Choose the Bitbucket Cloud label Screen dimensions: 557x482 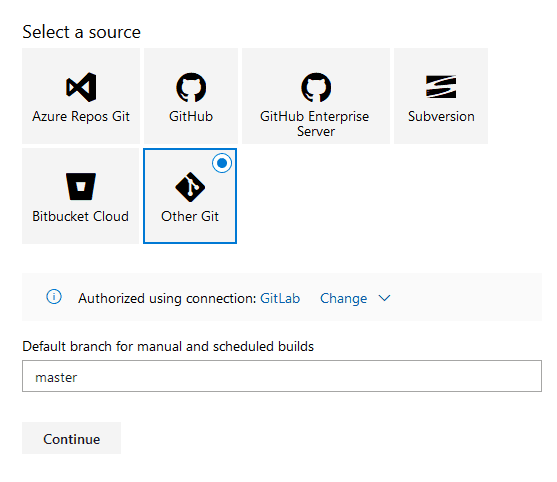click(x=81, y=216)
